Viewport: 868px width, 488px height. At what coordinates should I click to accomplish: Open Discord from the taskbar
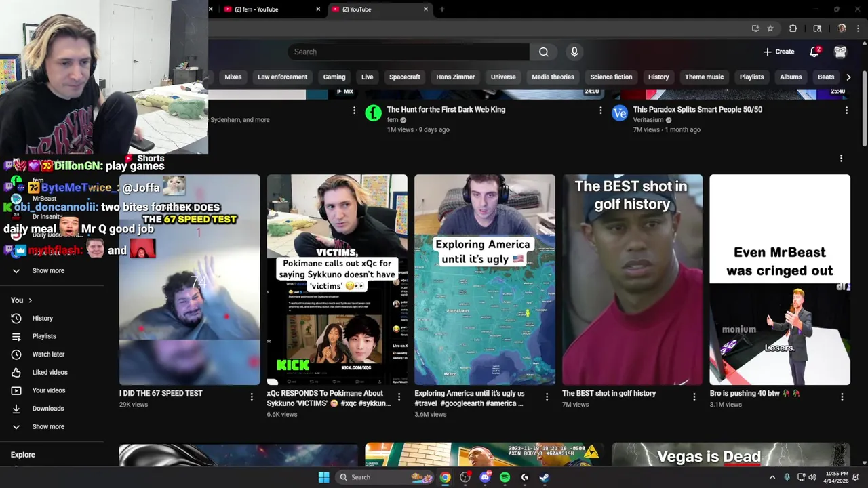485,477
